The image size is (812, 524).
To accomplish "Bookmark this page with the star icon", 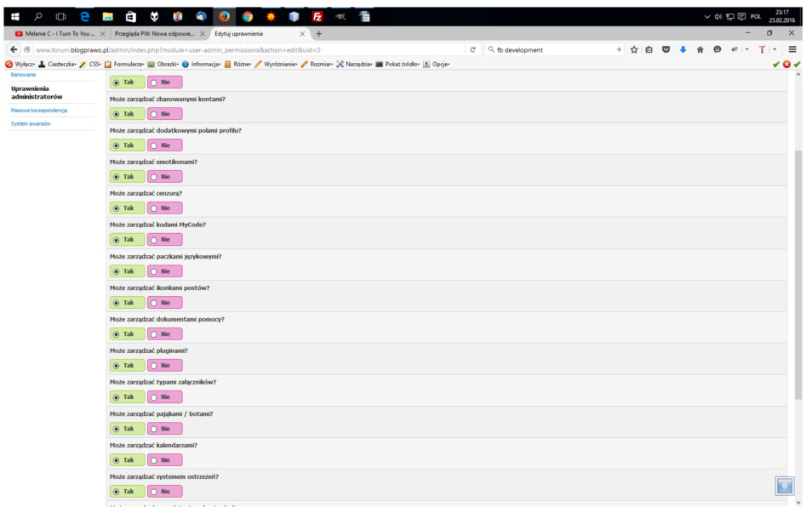I will click(x=634, y=49).
